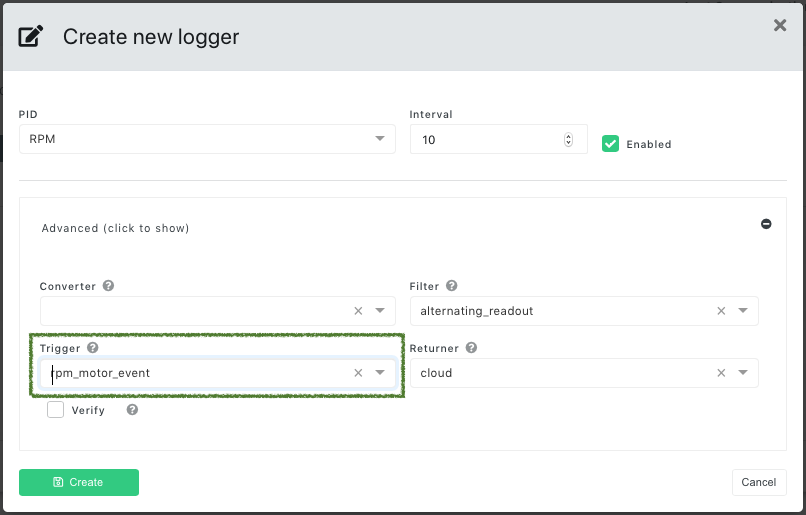Click the Advanced (click to show) label

pos(115,228)
